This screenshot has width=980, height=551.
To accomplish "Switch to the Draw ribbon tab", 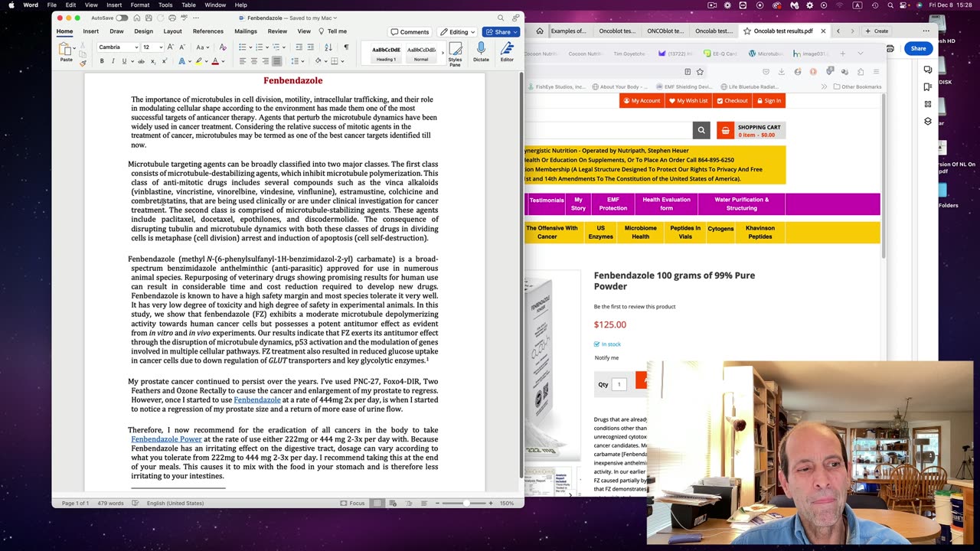I will click(x=116, y=31).
